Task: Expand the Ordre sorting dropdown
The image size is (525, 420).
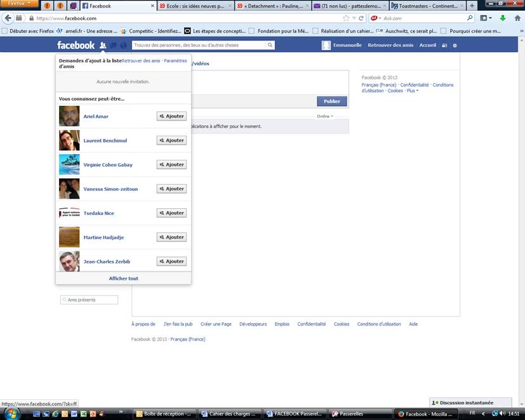Action: click(x=325, y=116)
